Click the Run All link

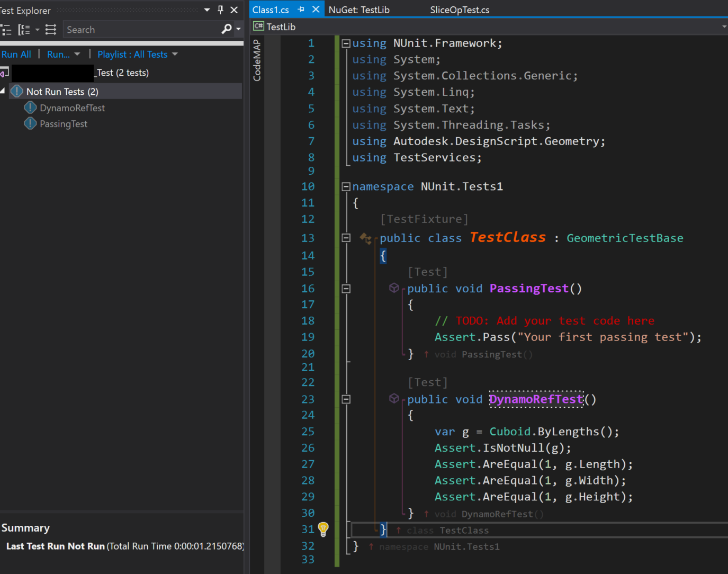[x=16, y=54]
